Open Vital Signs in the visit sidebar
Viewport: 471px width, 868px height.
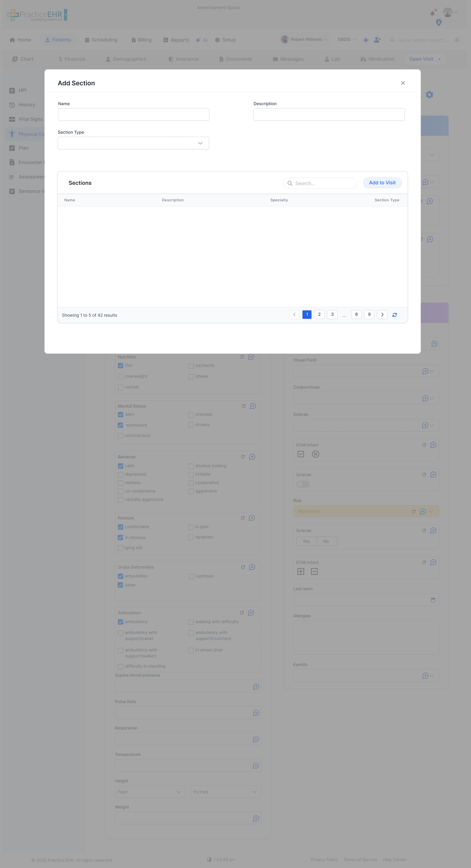coord(26,119)
